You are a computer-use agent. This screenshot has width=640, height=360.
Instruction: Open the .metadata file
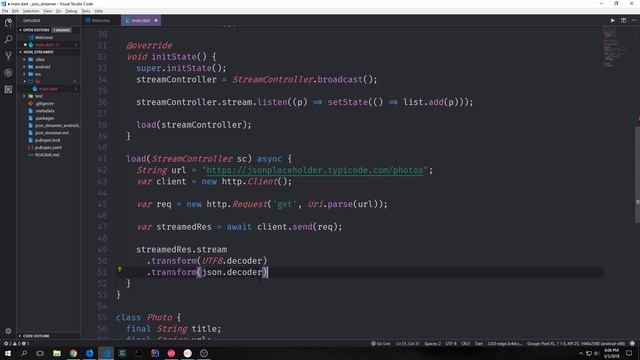click(48, 111)
